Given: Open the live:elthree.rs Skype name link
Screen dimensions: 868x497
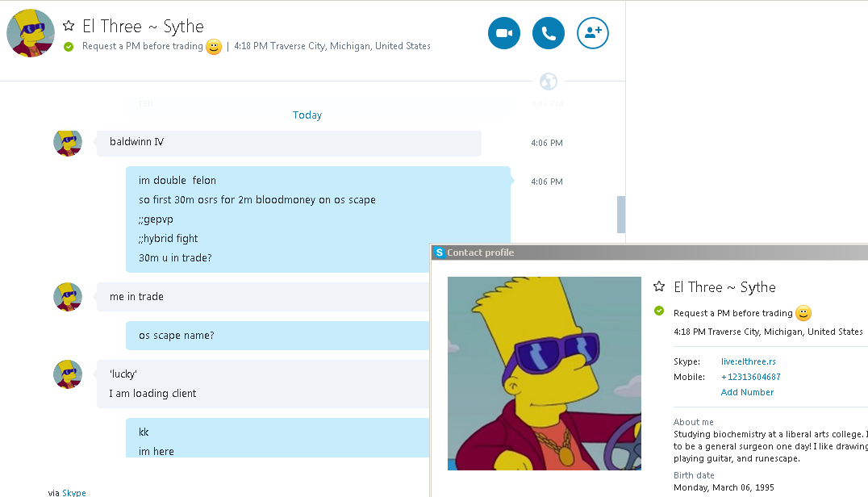Looking at the screenshot, I should (x=748, y=361).
